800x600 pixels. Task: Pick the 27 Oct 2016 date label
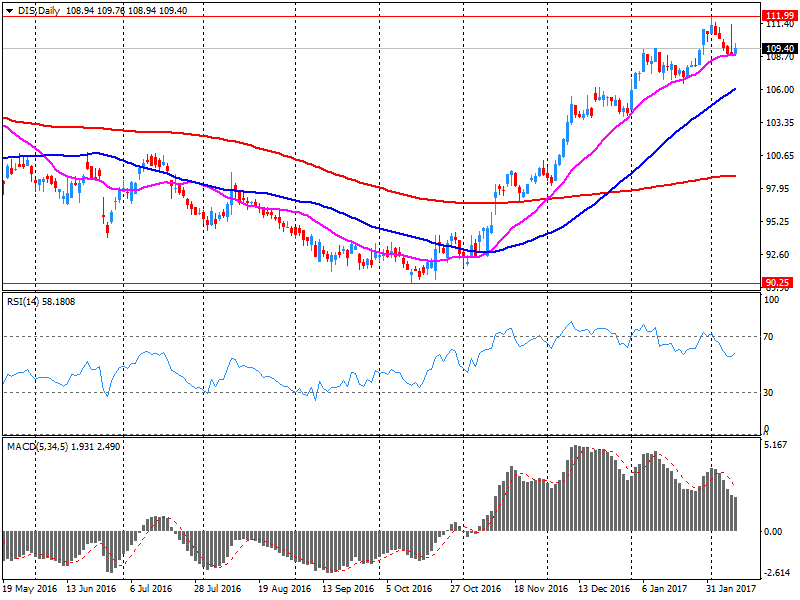[x=477, y=590]
